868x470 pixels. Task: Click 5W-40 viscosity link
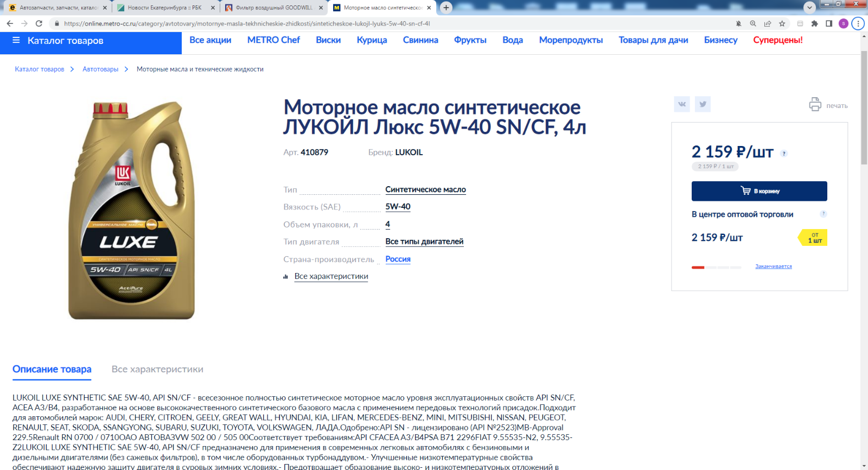[x=398, y=207]
